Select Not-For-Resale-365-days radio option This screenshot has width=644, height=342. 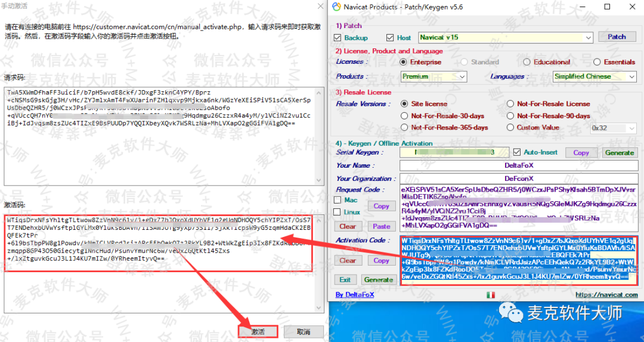(404, 127)
